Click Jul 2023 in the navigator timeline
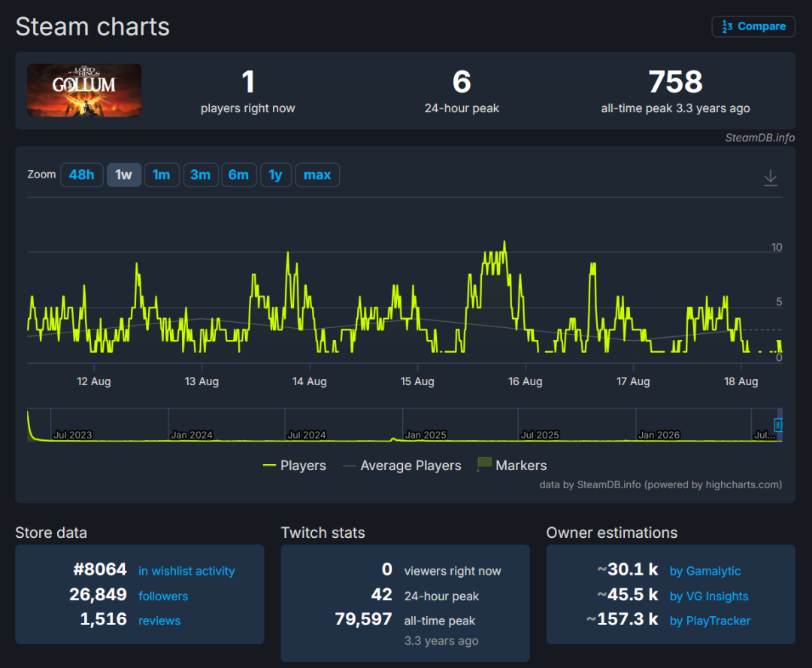The image size is (812, 668). point(72,435)
